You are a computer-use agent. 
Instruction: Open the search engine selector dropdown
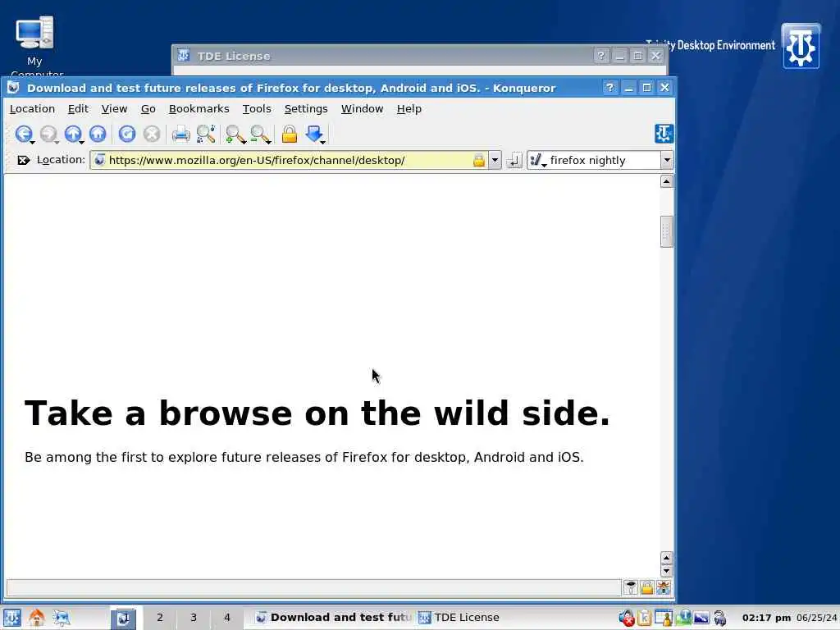538,160
